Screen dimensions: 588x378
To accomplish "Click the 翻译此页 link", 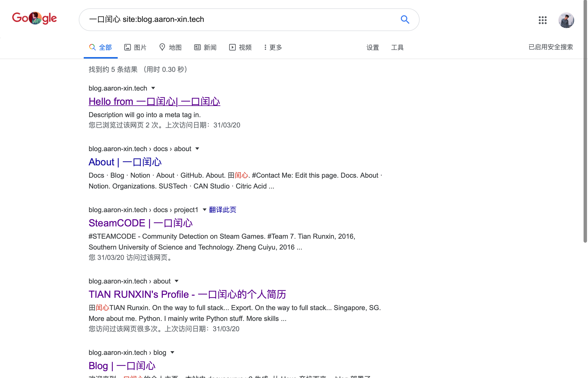I will click(x=223, y=210).
